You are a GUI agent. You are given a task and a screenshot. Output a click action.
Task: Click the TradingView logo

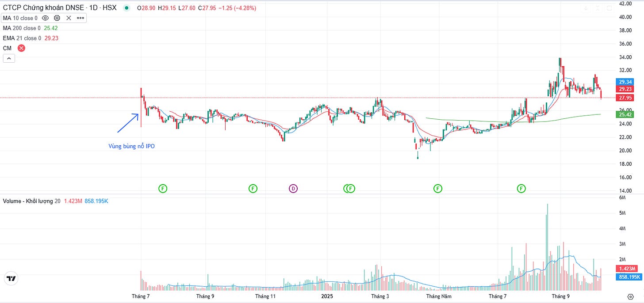(x=11, y=279)
